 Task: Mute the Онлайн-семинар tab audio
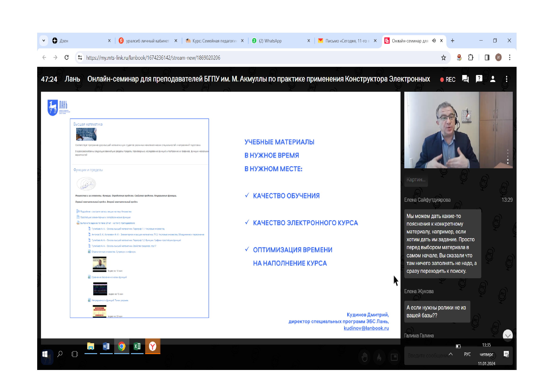pos(434,41)
